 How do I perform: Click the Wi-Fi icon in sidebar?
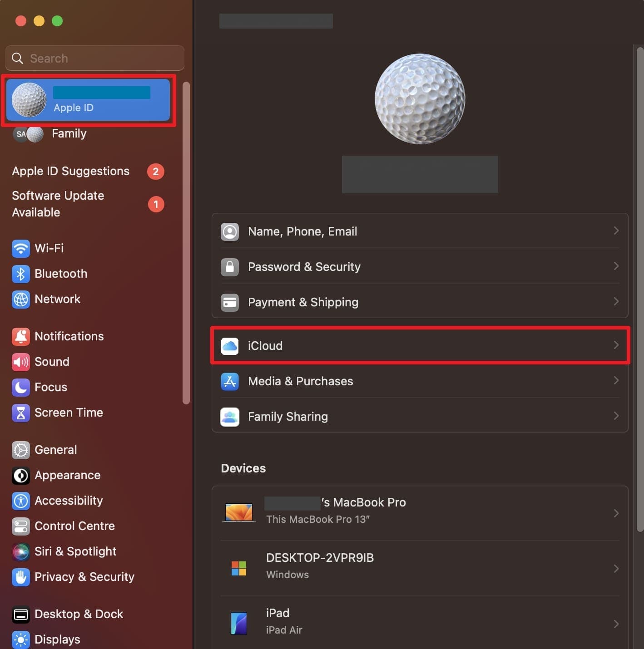[21, 248]
